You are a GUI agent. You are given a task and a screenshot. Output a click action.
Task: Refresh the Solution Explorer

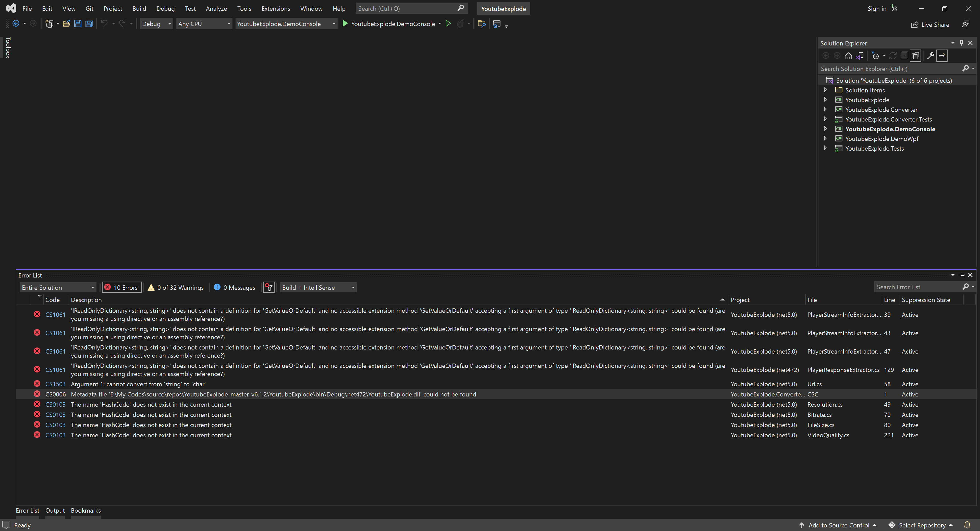pos(893,56)
